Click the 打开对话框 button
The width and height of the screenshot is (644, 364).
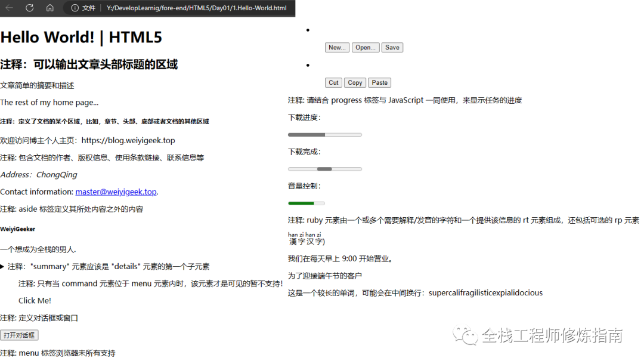click(19, 335)
